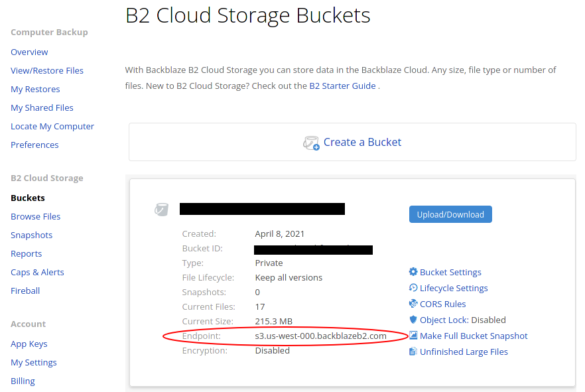The image size is (585, 392).
Task: Open App Keys
Action: [x=29, y=344]
